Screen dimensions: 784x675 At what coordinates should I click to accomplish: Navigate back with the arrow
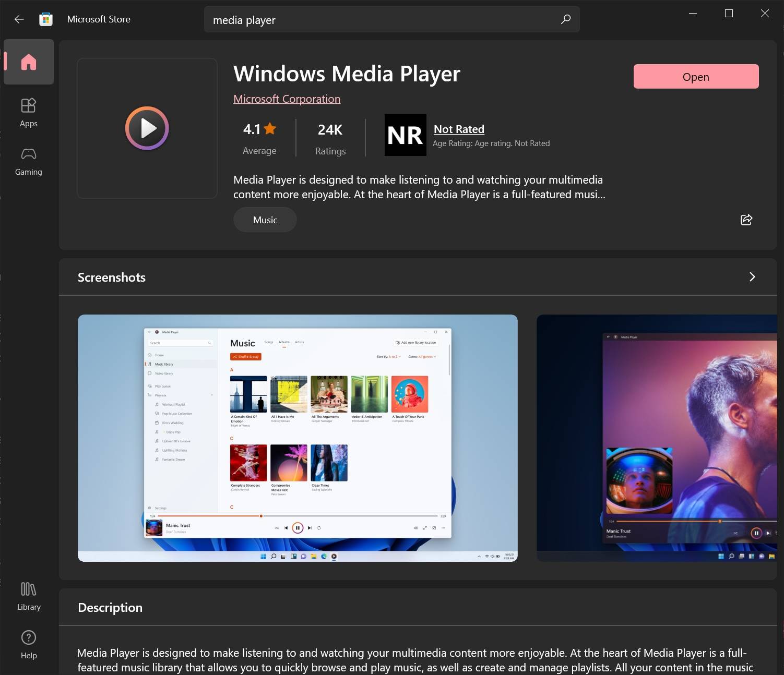[19, 19]
